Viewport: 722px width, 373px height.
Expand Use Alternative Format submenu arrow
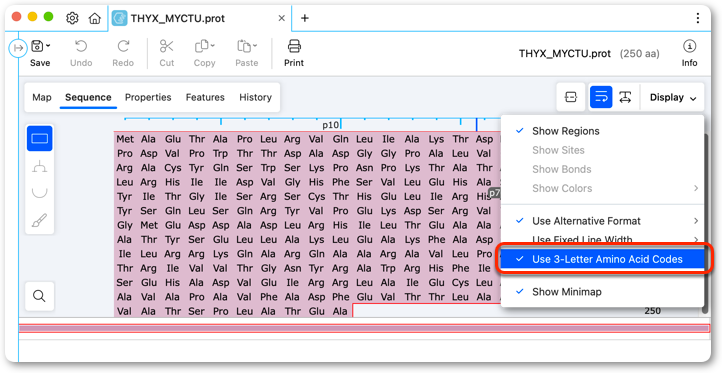pos(696,221)
